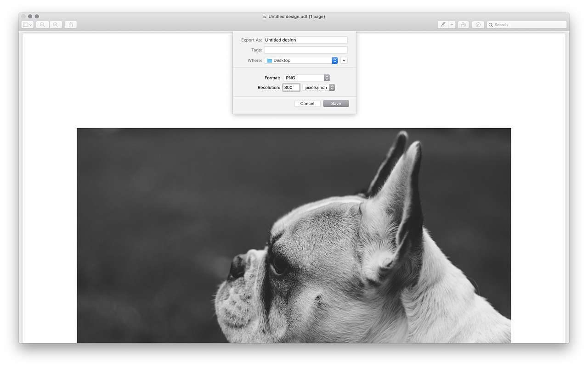Click the zoom out magnifier icon

tap(42, 25)
